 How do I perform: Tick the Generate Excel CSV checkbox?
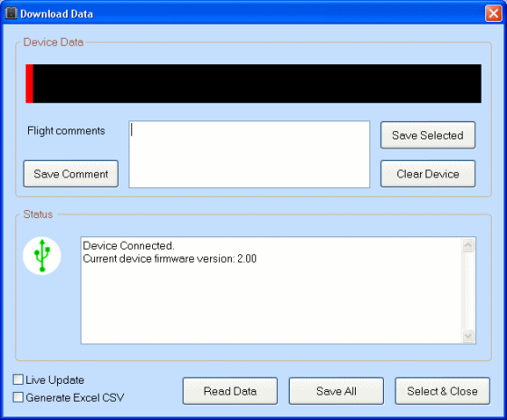point(18,397)
